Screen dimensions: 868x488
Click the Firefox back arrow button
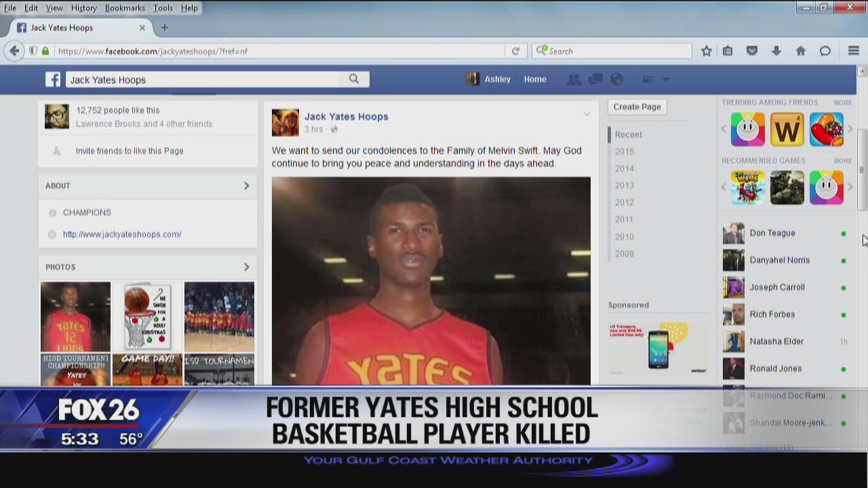14,51
